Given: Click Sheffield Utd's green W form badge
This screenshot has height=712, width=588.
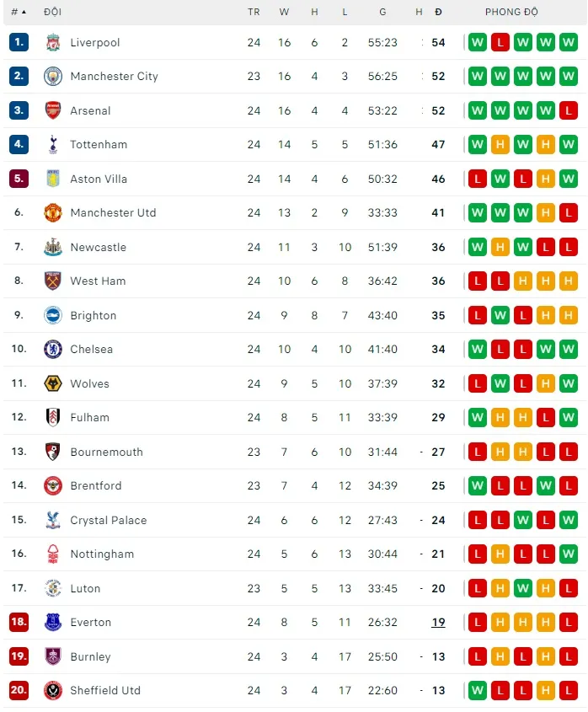Looking at the screenshot, I should point(478,691).
